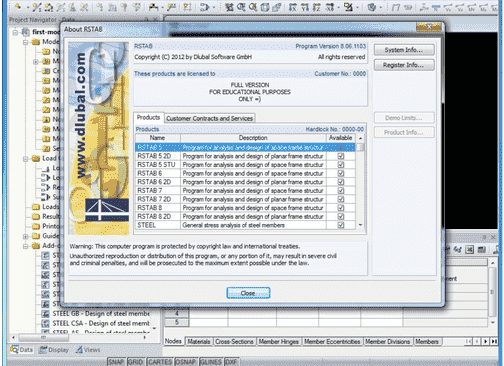Viewport: 504px width, 366px height.
Task: Switch to Customer Contracts and Services tab
Action: [210, 118]
